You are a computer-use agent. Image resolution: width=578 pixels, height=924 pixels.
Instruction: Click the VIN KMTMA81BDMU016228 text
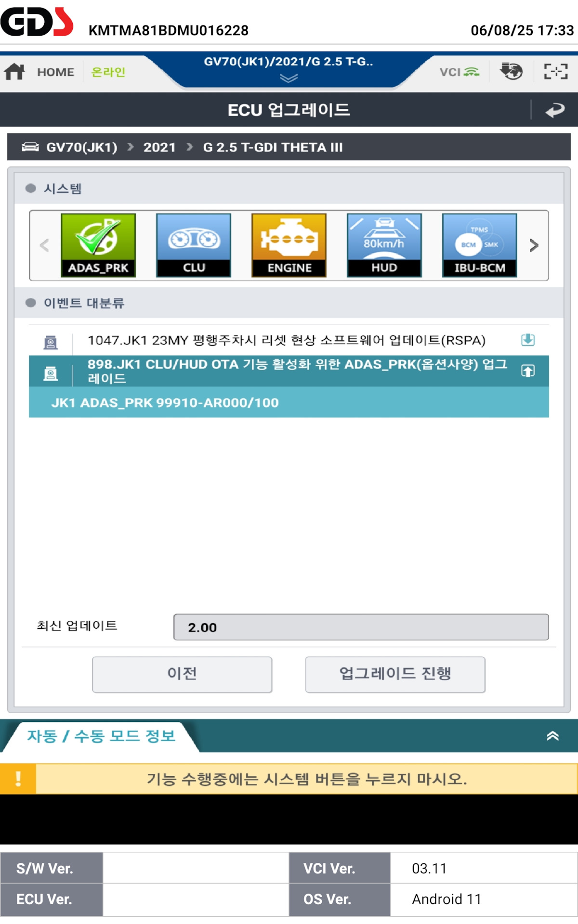click(x=169, y=30)
